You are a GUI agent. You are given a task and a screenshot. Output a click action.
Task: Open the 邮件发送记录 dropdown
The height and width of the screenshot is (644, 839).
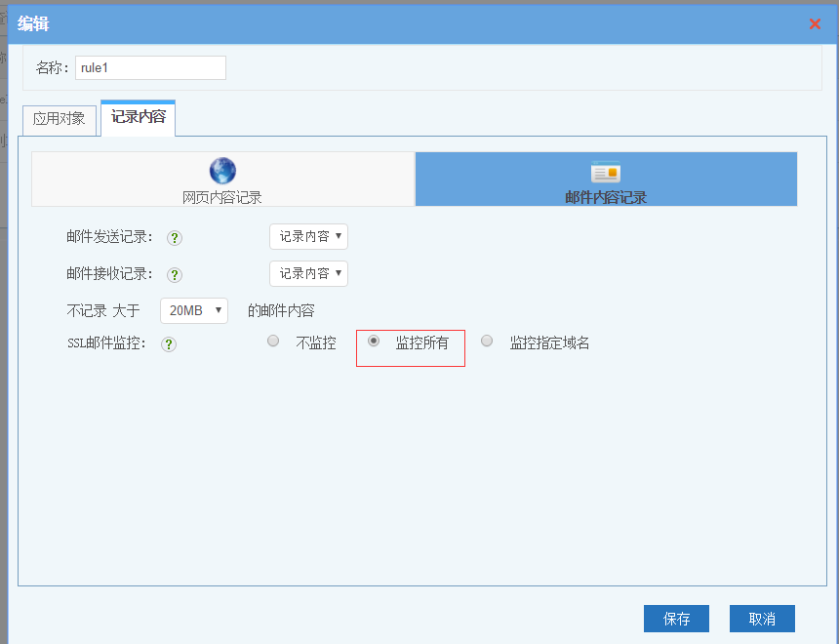(x=308, y=236)
